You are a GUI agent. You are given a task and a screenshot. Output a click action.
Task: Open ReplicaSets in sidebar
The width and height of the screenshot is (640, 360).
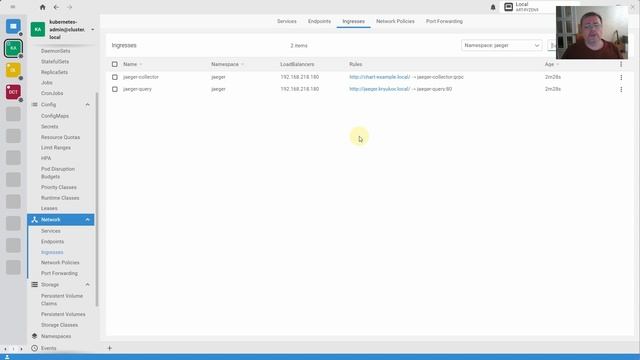click(x=54, y=72)
